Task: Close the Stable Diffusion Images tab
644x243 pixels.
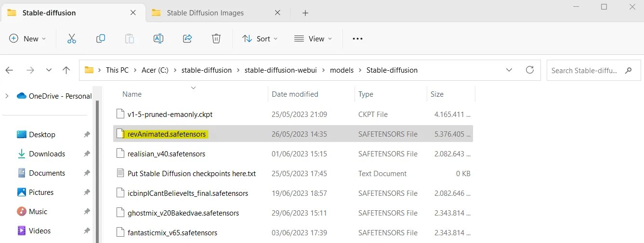Action: click(x=277, y=13)
